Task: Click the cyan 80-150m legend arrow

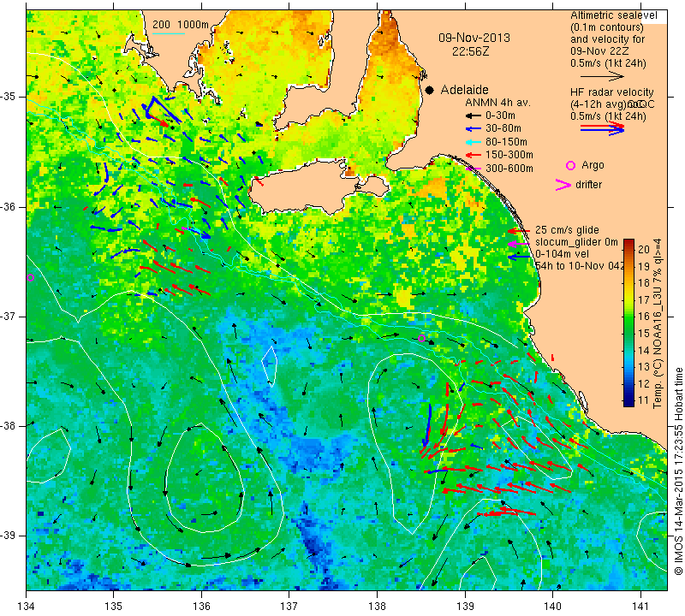Action: [473, 142]
